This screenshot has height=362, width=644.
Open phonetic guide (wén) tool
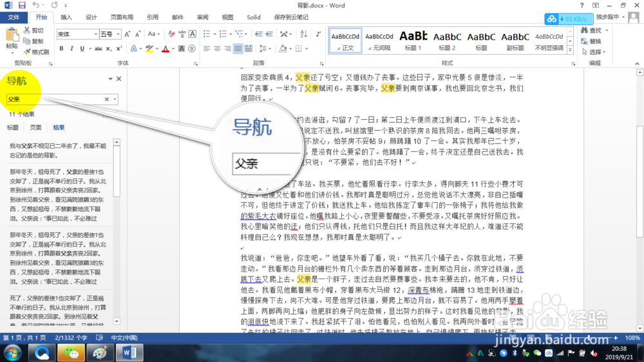tap(182, 34)
